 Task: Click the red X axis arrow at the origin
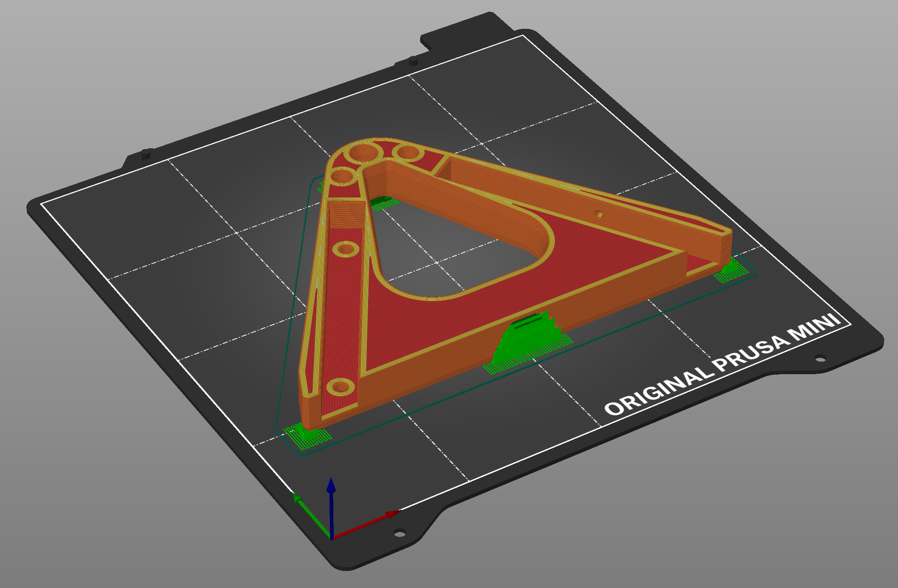coord(367,524)
